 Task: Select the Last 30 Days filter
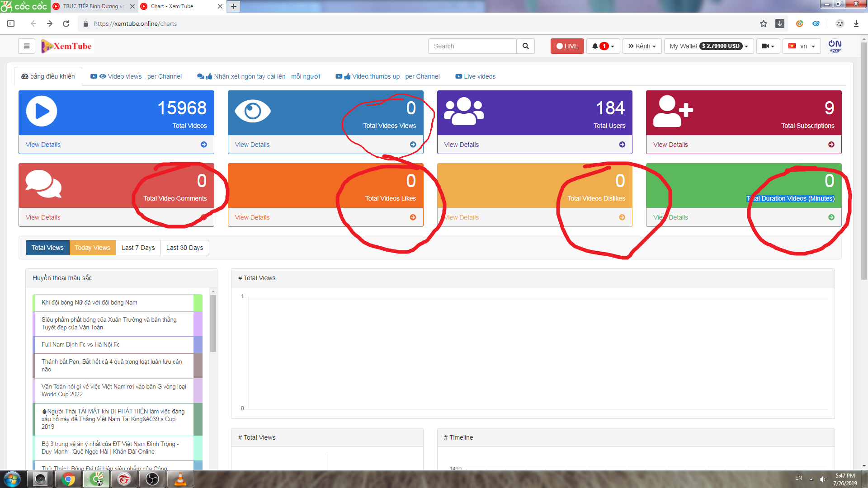pos(184,248)
